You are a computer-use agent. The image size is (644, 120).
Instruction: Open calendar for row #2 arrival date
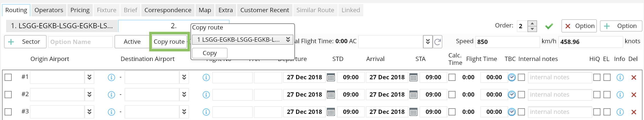(413, 95)
